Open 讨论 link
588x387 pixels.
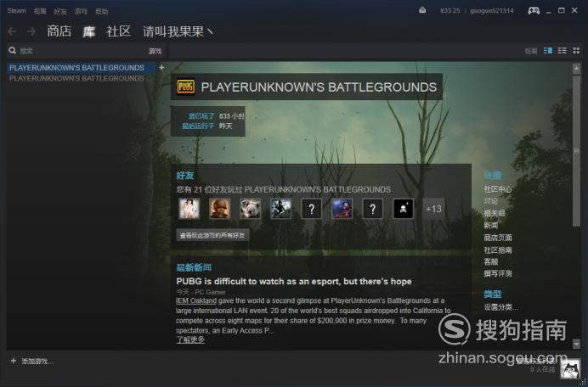(490, 201)
